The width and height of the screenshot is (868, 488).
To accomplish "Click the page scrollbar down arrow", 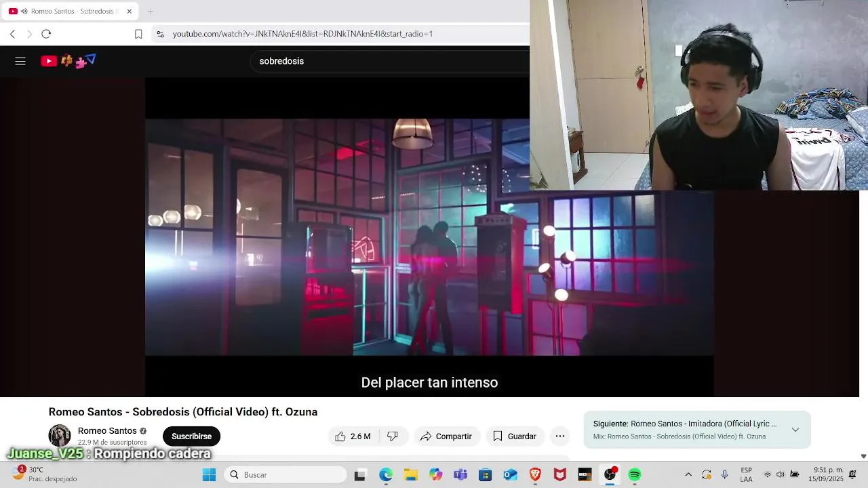I will coord(863,456).
